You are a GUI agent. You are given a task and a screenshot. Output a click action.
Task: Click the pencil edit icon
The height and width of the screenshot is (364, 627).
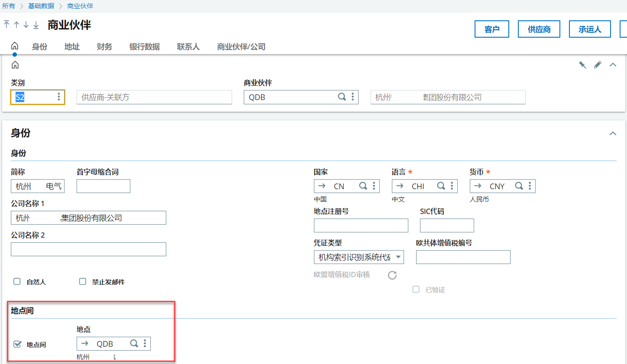(598, 65)
